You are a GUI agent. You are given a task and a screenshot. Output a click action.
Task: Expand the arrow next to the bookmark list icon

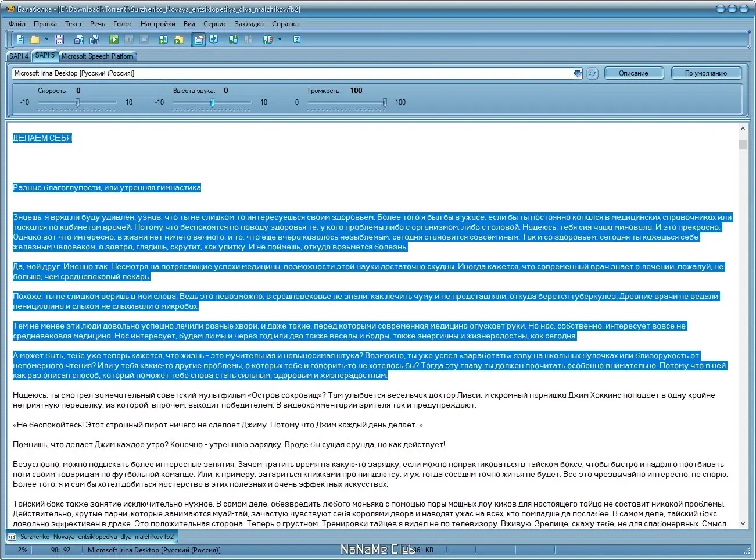pyautogui.click(x=280, y=40)
